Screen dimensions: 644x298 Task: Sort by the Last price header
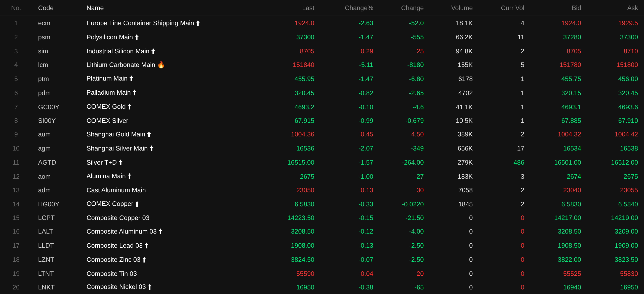click(x=308, y=8)
